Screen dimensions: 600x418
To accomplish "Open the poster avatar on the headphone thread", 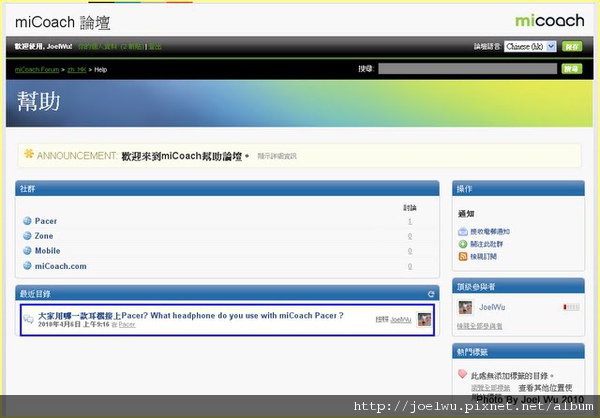I will coord(424,319).
